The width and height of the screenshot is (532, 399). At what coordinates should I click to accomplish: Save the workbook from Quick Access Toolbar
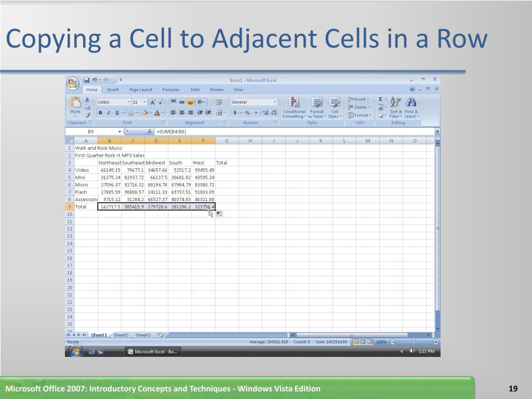pyautogui.click(x=87, y=80)
